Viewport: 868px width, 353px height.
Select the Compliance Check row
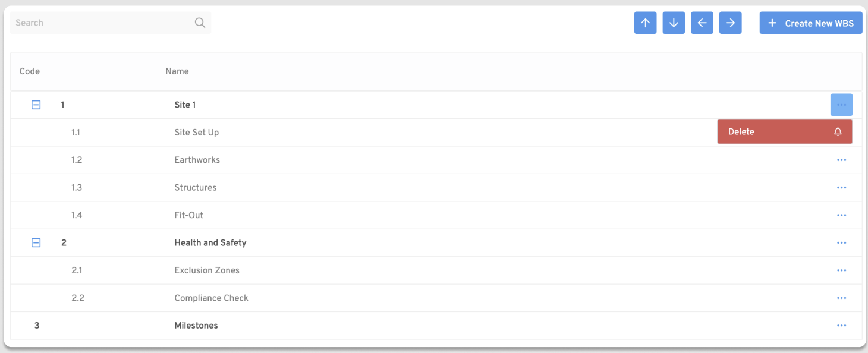point(436,298)
